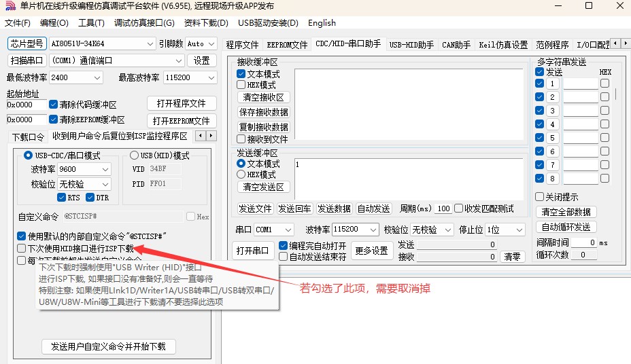The image size is (631, 364).
Task: Select send buffer HEX模式 radio button
Action: pyautogui.click(x=241, y=175)
